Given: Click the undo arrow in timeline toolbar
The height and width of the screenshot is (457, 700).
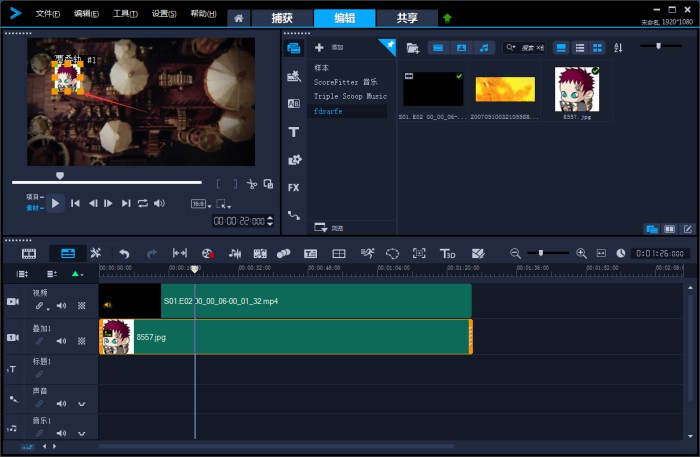Looking at the screenshot, I should [x=124, y=253].
